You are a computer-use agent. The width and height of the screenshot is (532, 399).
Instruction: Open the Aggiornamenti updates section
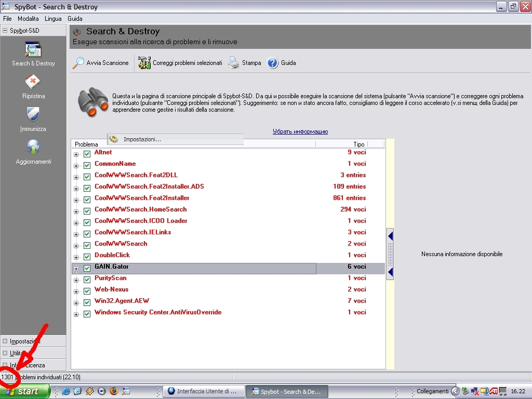[33, 152]
